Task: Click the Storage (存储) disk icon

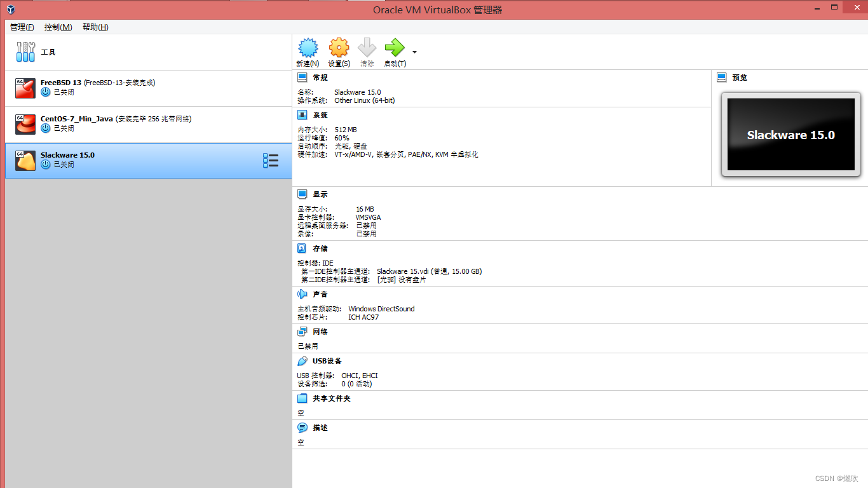Action: click(x=302, y=248)
